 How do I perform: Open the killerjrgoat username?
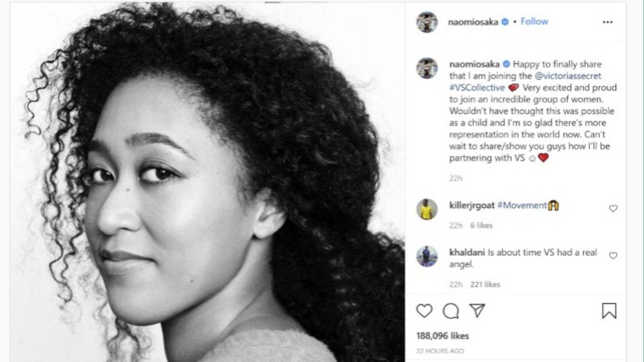(x=472, y=205)
